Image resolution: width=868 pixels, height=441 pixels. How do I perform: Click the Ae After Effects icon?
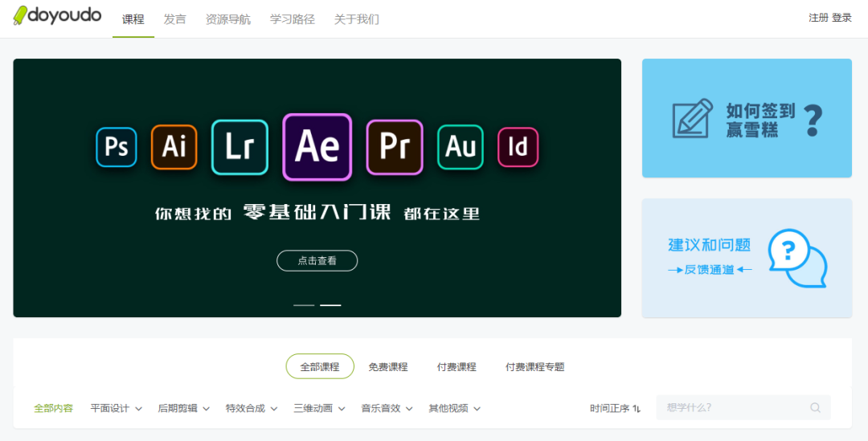coord(317,147)
